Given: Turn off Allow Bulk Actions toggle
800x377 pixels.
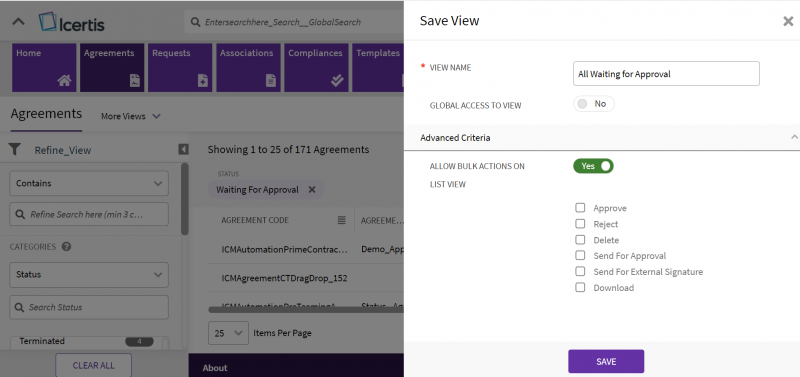Looking at the screenshot, I should (x=593, y=166).
